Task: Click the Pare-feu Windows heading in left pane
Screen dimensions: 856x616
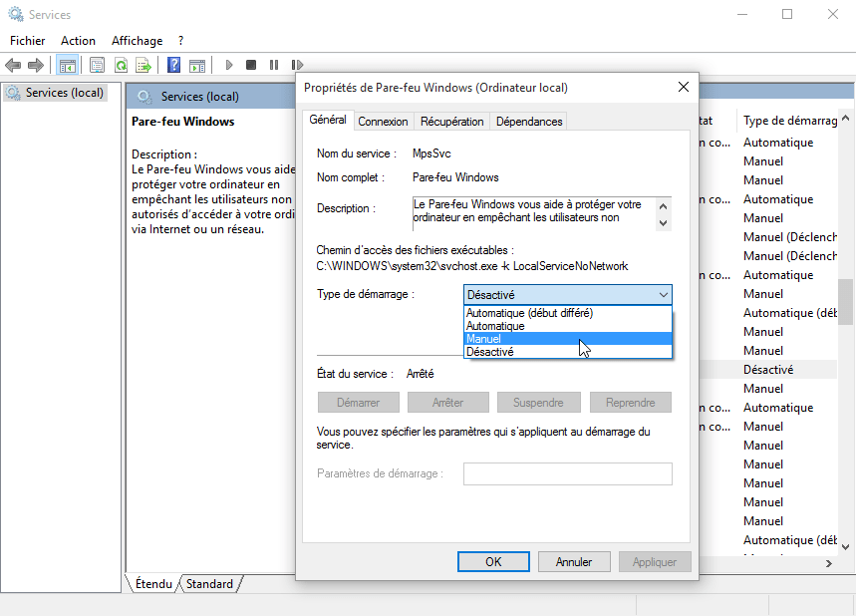Action: 183,122
